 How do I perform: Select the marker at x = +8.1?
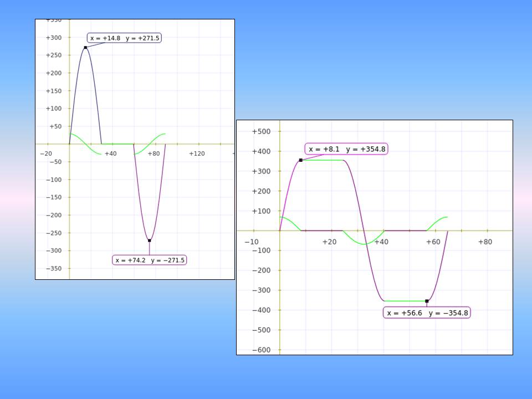[x=300, y=160]
